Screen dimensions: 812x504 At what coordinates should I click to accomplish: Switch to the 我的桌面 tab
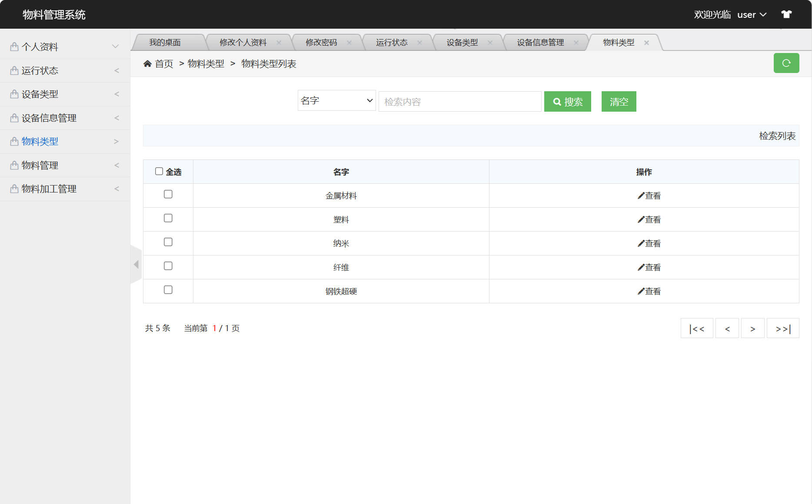pyautogui.click(x=165, y=42)
